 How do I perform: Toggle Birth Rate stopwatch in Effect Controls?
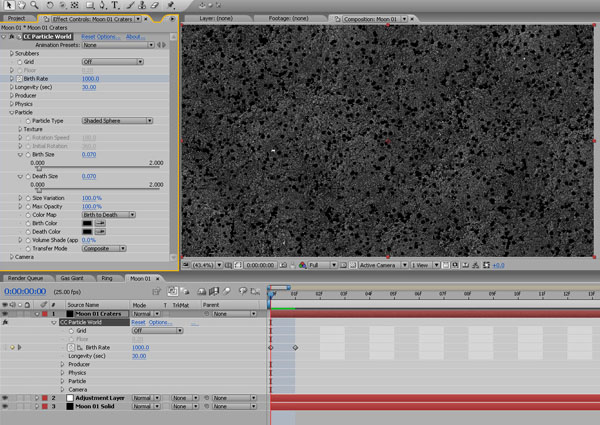(x=19, y=78)
